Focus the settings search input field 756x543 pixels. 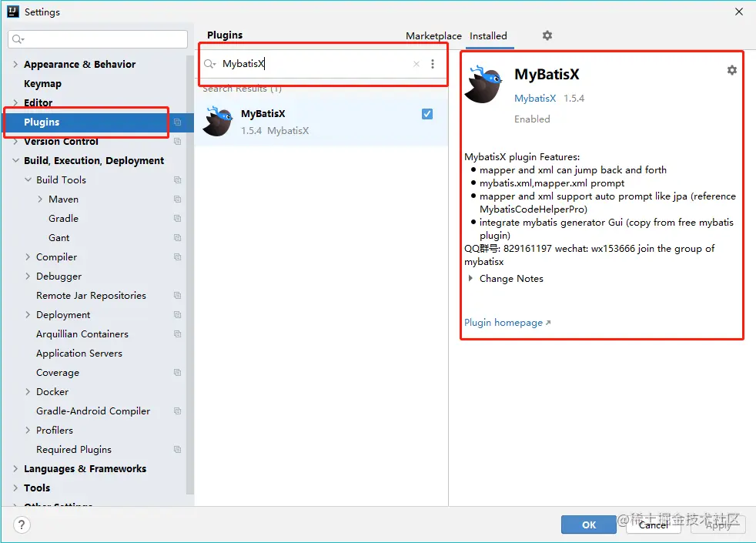coord(98,39)
